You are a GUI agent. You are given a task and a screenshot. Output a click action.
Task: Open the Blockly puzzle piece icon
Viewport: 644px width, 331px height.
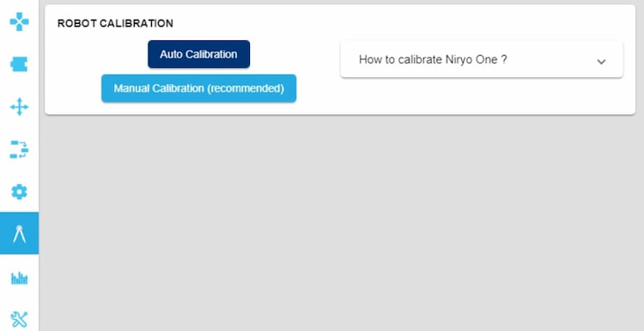tap(19, 64)
